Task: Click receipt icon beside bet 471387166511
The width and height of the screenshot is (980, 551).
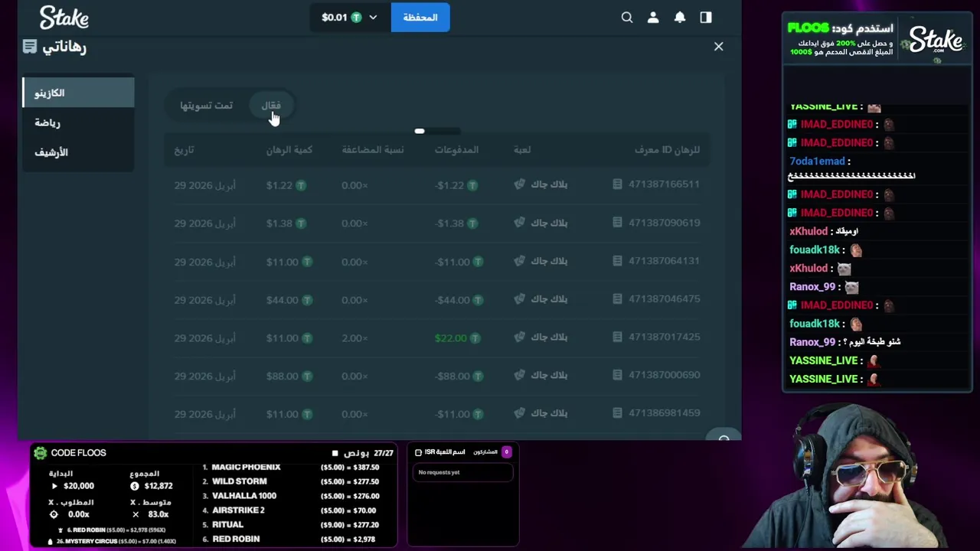Action: tap(617, 184)
